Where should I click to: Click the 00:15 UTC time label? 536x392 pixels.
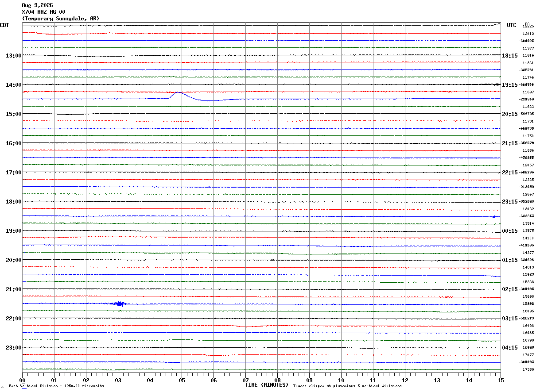tap(510, 231)
